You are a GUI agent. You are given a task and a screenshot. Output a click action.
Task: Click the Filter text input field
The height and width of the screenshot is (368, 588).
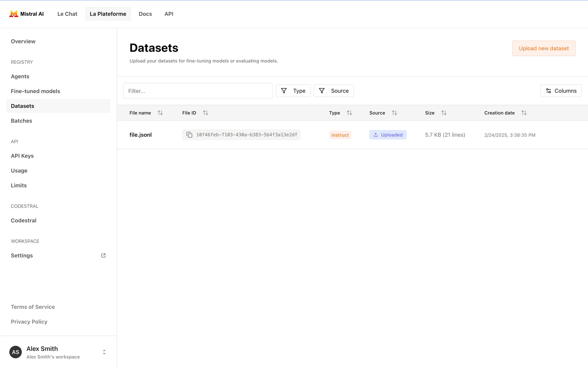pos(198,91)
